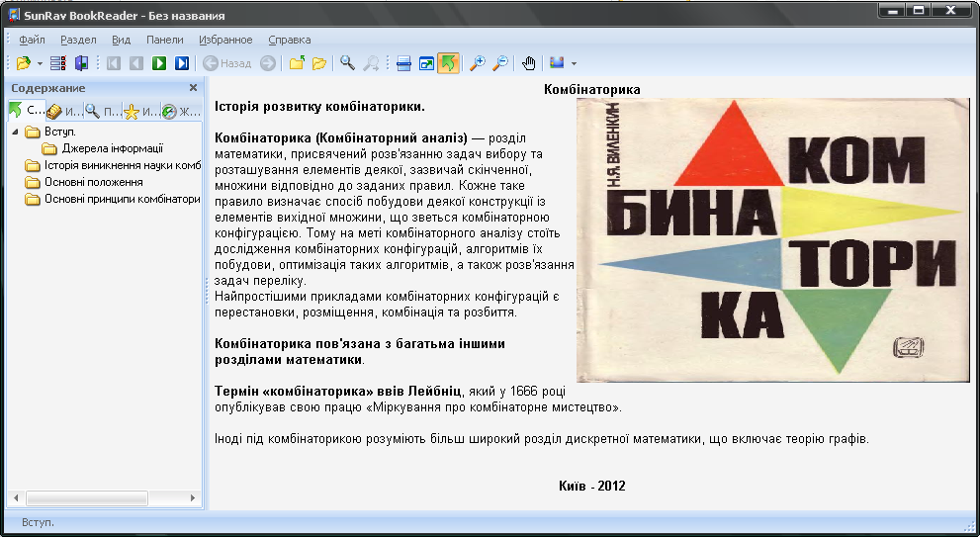
Task: Switch to the contents tab with the green arrow
Action: coord(27,112)
